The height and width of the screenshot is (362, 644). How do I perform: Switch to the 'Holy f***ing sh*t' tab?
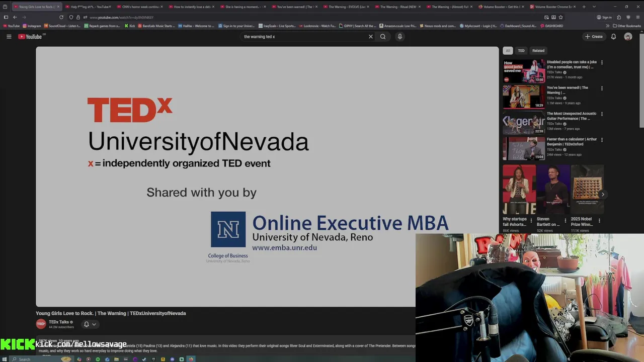tap(90, 7)
